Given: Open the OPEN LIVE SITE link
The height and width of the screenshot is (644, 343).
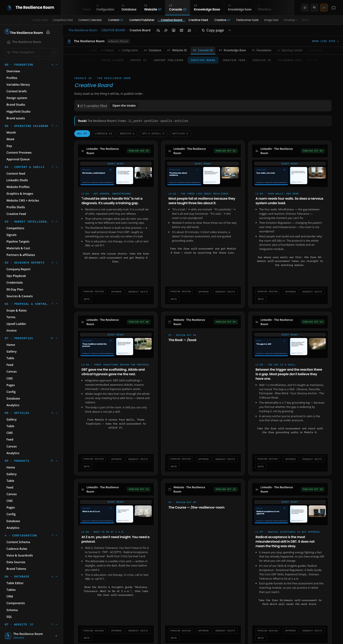Looking at the screenshot, I should coord(325,41).
